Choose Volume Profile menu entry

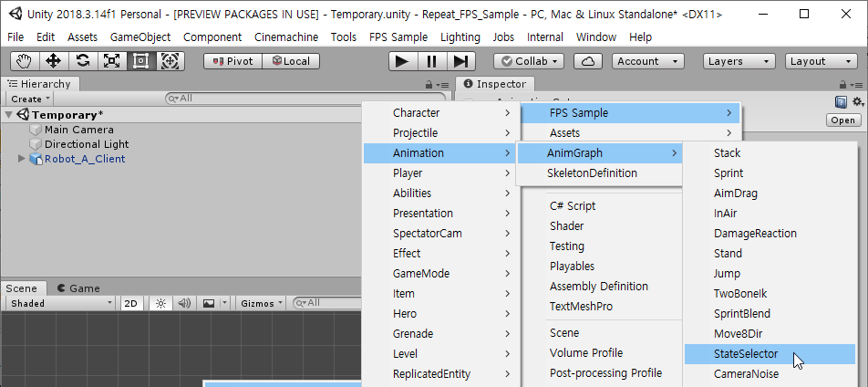point(586,352)
